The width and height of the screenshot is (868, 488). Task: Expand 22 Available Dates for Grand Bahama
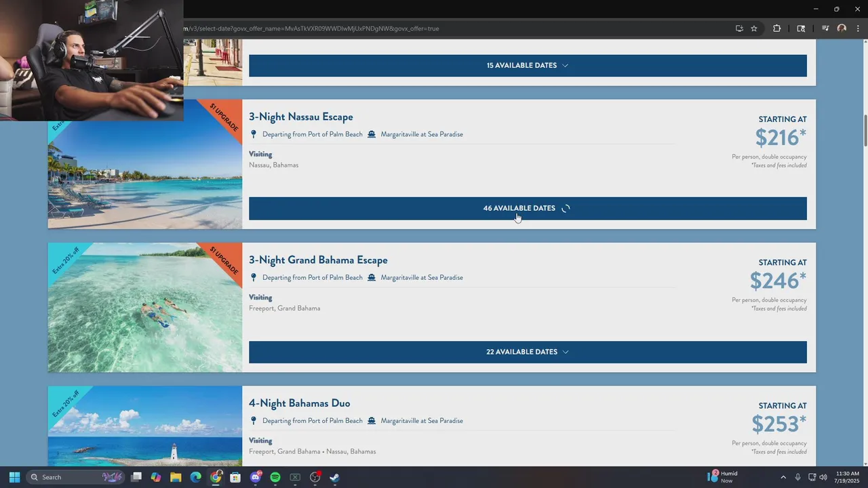(528, 352)
